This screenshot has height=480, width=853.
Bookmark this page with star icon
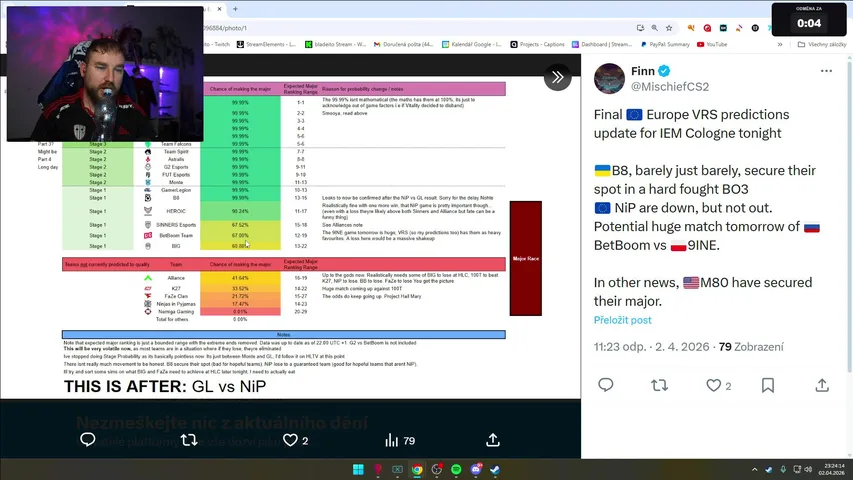pos(669,28)
